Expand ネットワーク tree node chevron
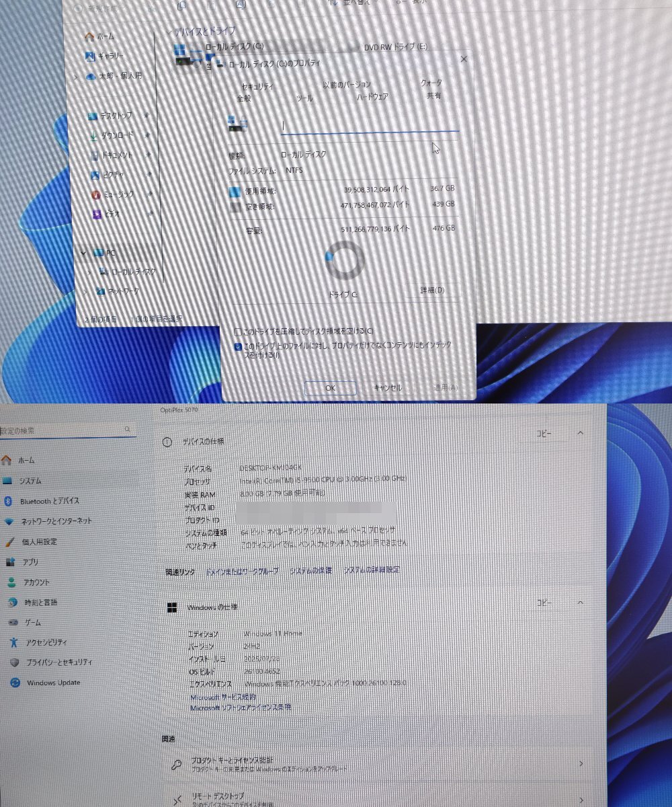The image size is (672, 807). [x=87, y=291]
